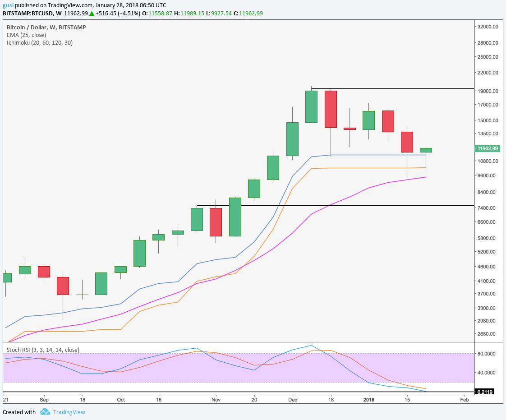Click the 0.2119 Stoch RSI value tag
506x420 pixels.
pyautogui.click(x=484, y=392)
